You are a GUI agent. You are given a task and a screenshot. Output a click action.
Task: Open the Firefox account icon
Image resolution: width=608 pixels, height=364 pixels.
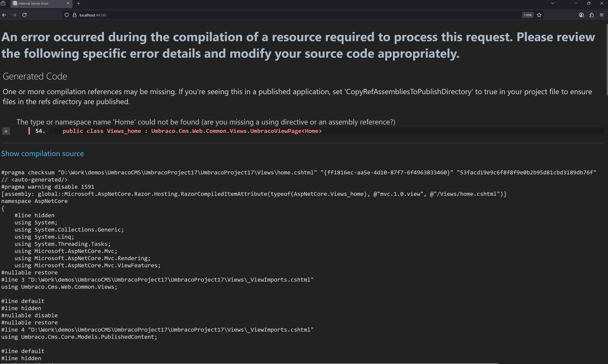[x=581, y=15]
